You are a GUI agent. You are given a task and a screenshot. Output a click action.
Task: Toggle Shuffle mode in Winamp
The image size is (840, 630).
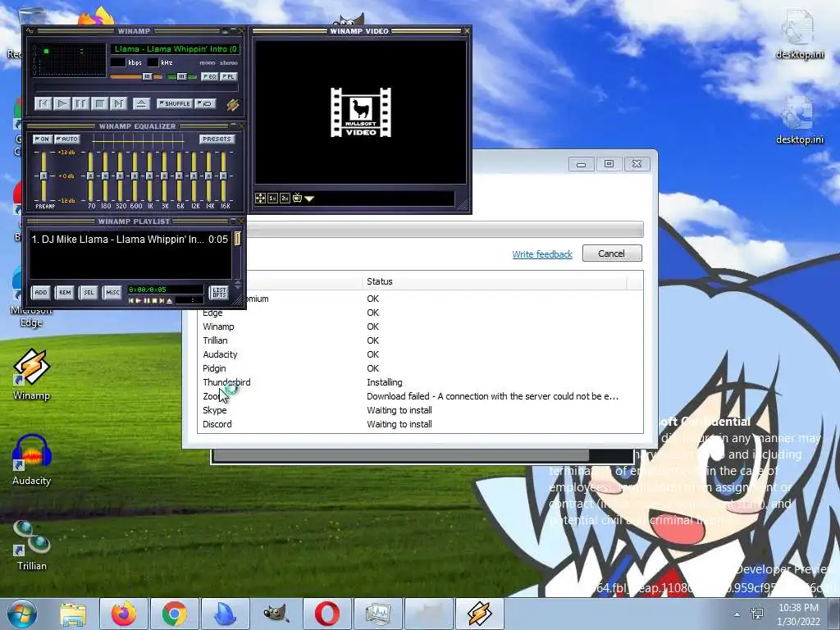click(175, 103)
